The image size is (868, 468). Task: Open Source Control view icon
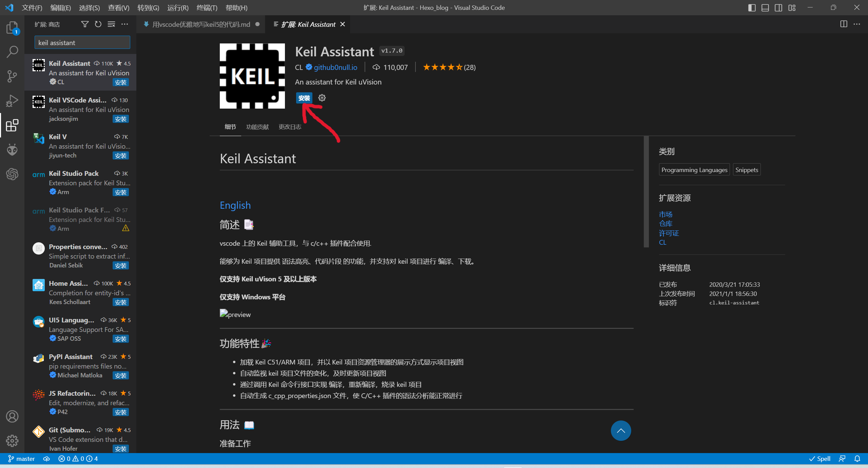click(12, 76)
